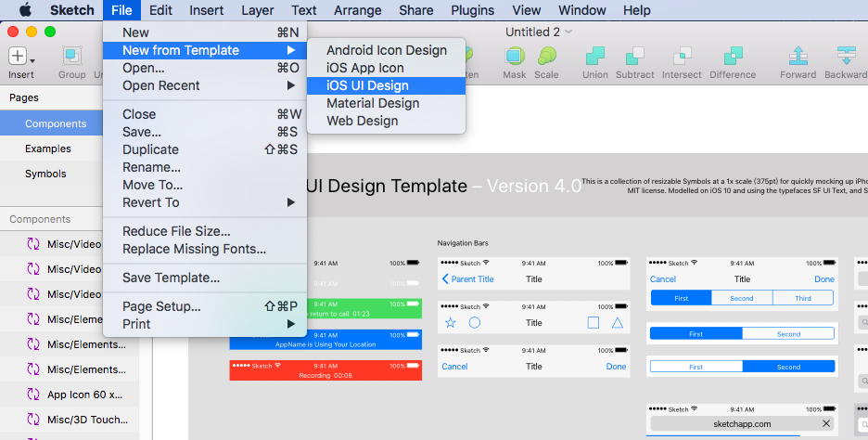This screenshot has width=868, height=440.
Task: Apply the Union boolean operation
Action: (595, 56)
